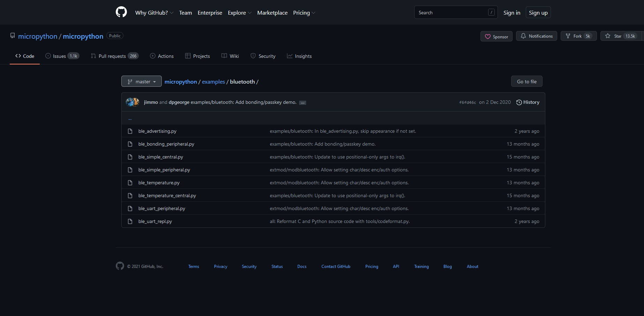View commit History for bluetooth folder
The image size is (644, 316).
[x=528, y=102]
